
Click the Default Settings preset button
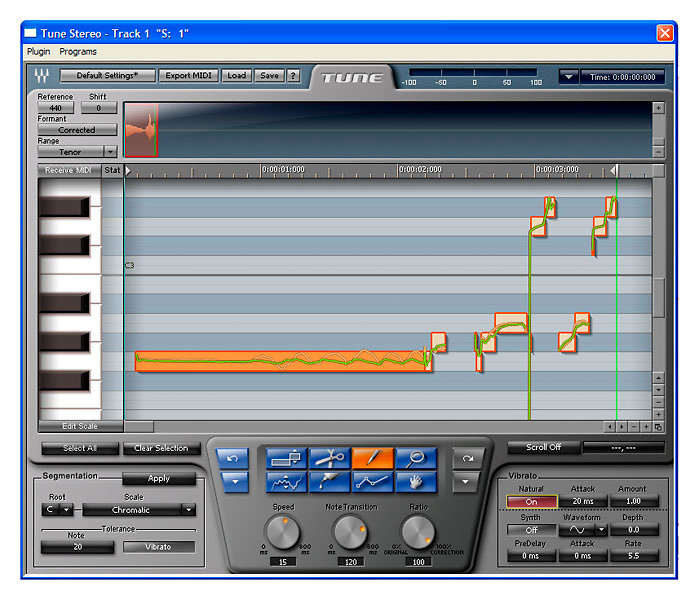click(107, 75)
